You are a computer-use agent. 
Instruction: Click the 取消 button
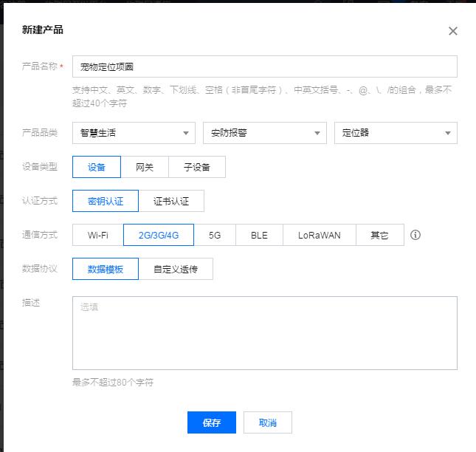click(x=268, y=422)
